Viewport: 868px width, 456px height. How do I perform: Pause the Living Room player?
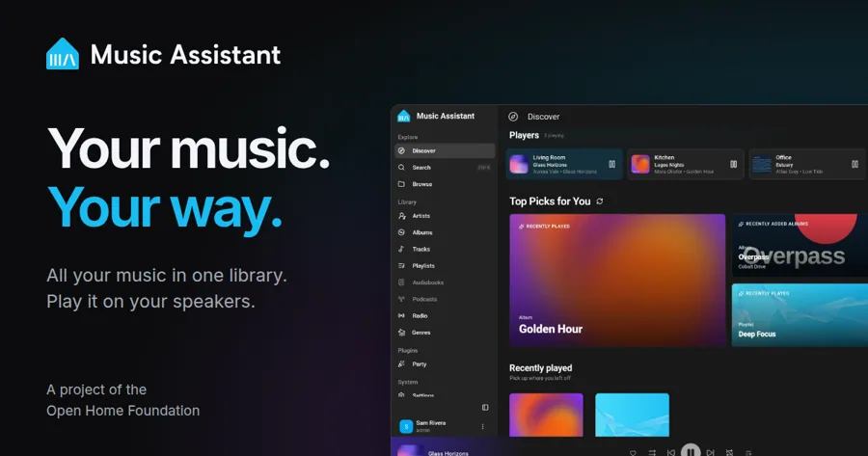[611, 164]
